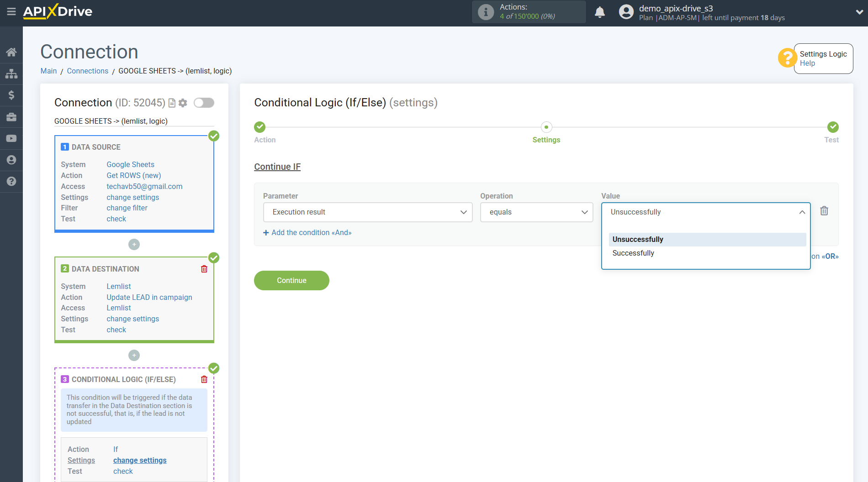The width and height of the screenshot is (868, 482).
Task: Open the Google Sheets system link
Action: point(131,164)
